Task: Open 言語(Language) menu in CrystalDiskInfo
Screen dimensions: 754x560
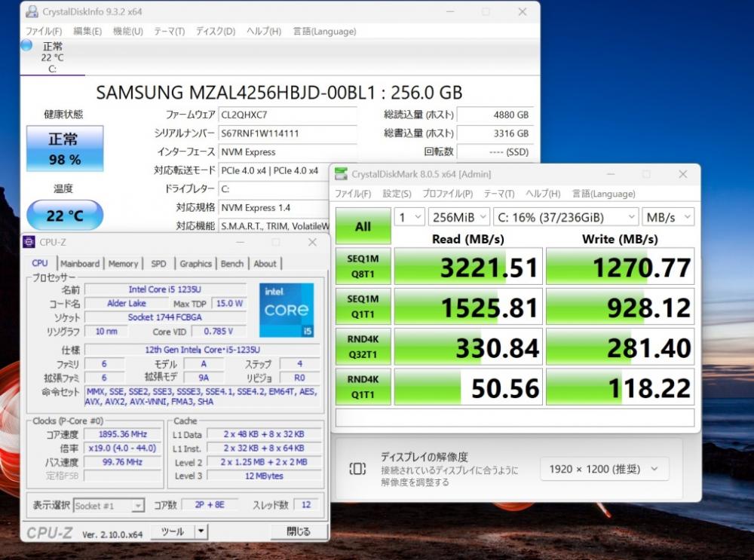Action: (324, 31)
